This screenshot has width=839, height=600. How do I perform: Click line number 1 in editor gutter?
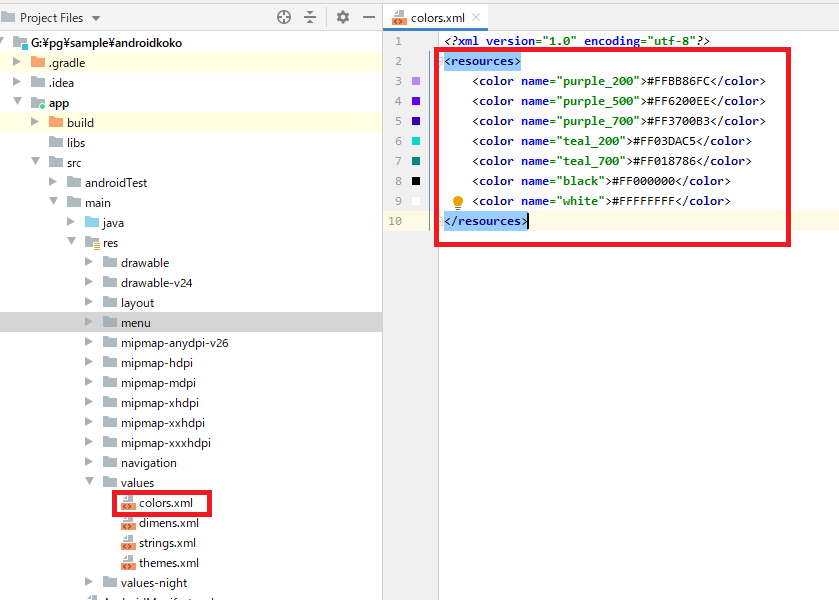point(398,41)
